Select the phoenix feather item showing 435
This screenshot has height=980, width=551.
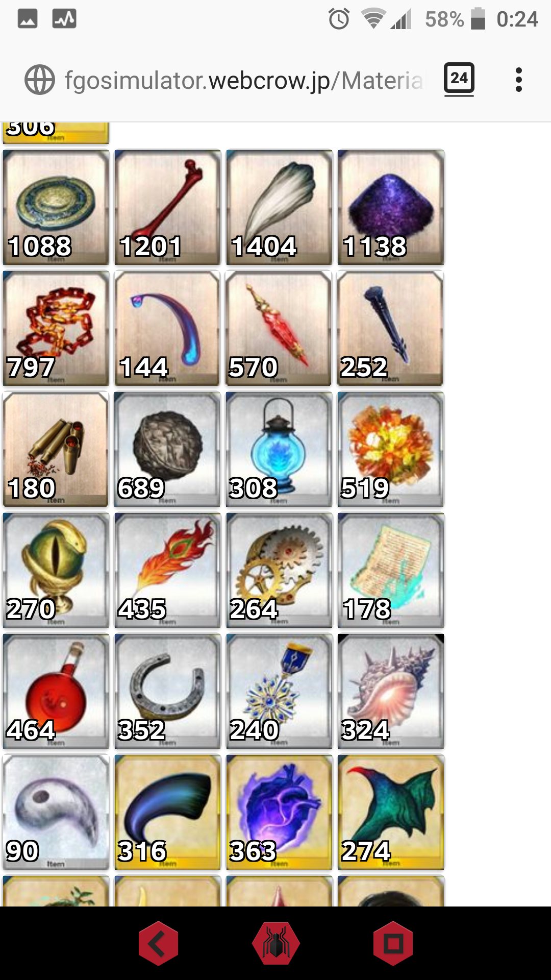tap(167, 570)
